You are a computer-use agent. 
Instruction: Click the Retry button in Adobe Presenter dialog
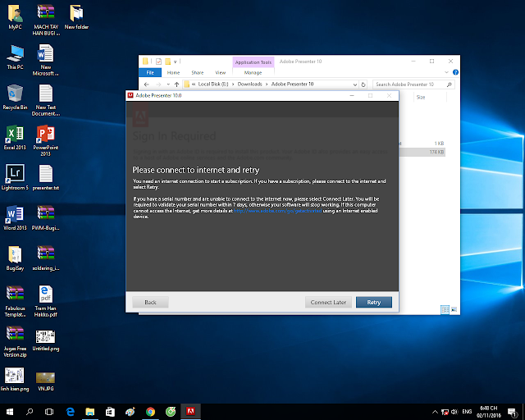(x=374, y=302)
